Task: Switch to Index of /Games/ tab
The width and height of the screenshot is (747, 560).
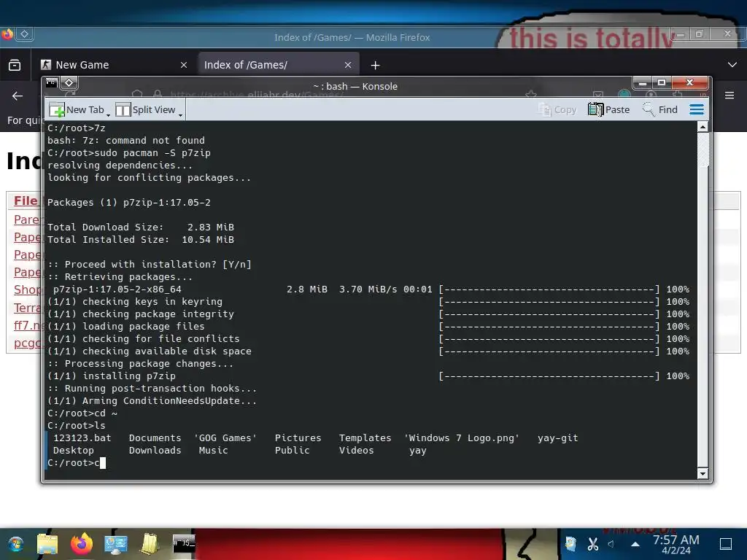Action: point(278,65)
